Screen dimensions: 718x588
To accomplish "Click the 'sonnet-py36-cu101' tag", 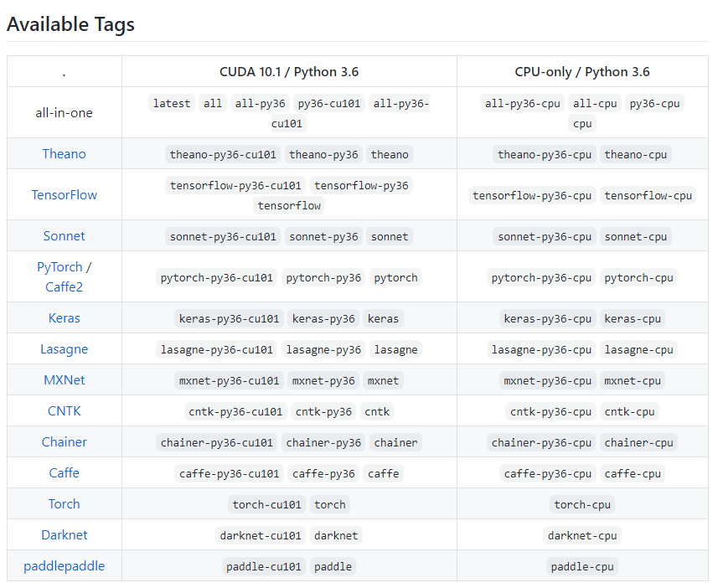I will point(223,237).
